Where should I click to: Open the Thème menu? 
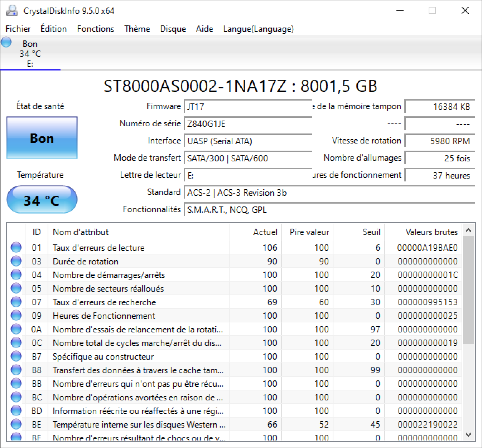(137, 29)
